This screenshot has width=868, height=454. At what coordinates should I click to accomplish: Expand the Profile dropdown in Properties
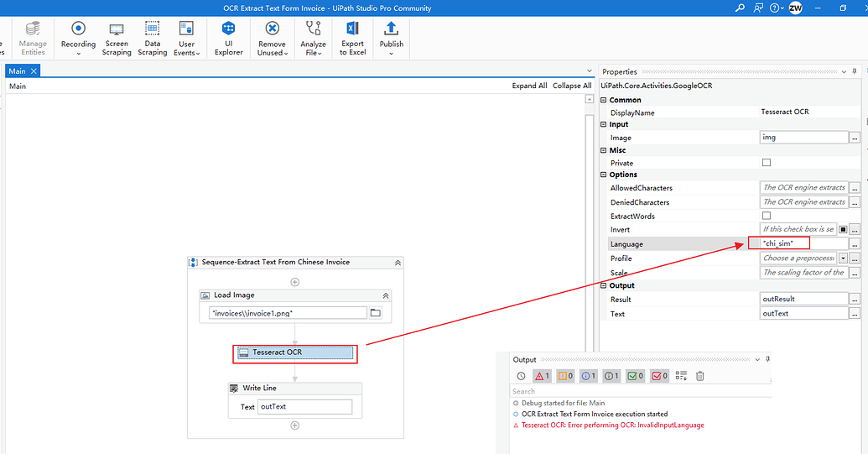point(843,258)
